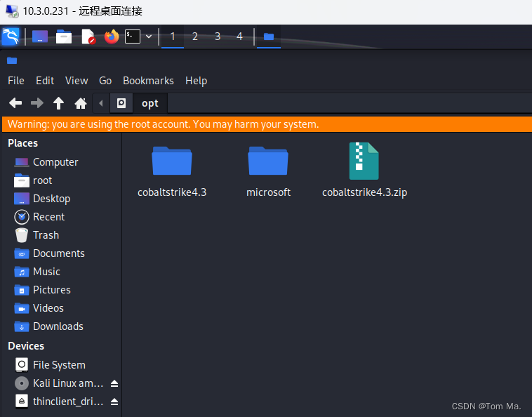Screen dimensions: 532x417
Task: Open the File menu
Action: tap(16, 81)
